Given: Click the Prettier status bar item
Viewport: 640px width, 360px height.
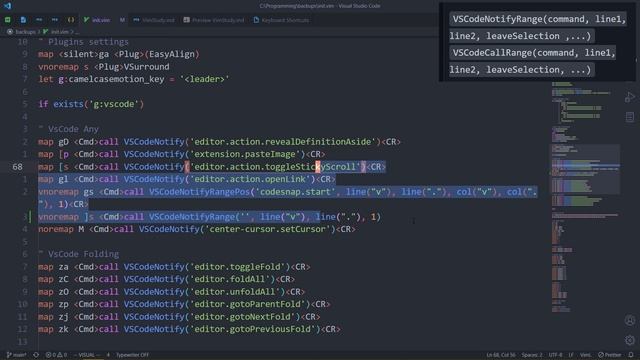Looking at the screenshot, I should click(610, 355).
